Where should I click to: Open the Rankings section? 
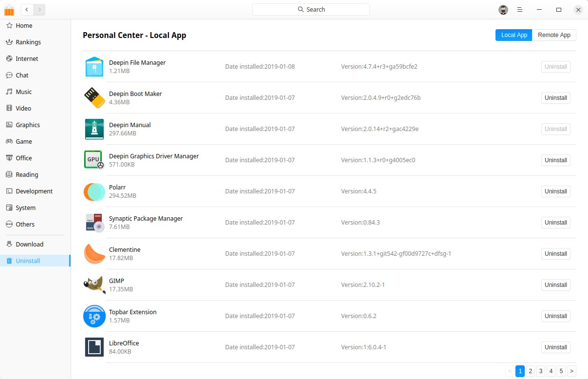coord(35,42)
